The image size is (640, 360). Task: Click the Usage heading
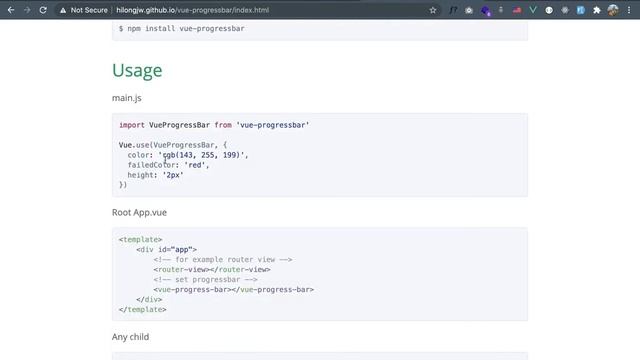pyautogui.click(x=137, y=70)
